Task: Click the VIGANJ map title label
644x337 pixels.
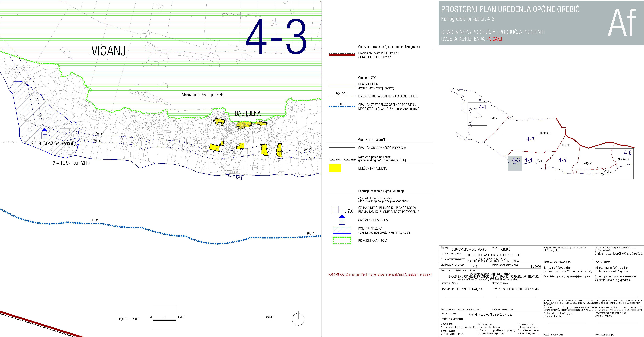Action: [108, 51]
